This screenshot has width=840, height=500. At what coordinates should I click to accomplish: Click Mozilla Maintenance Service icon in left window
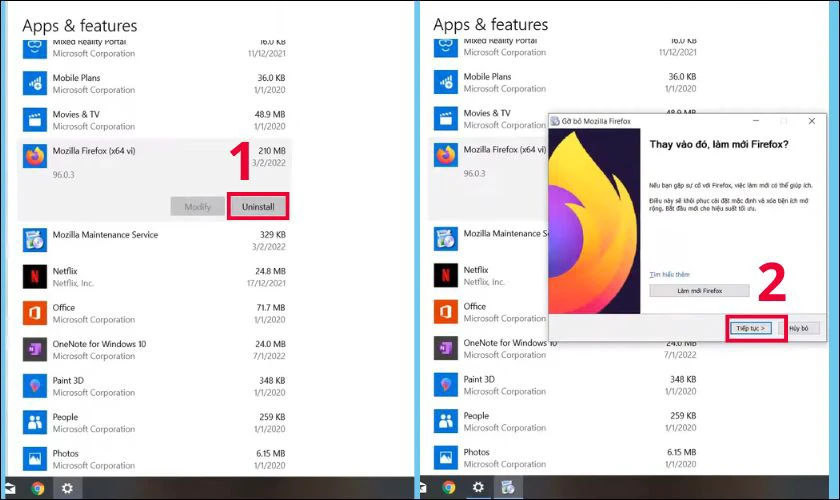tap(35, 240)
